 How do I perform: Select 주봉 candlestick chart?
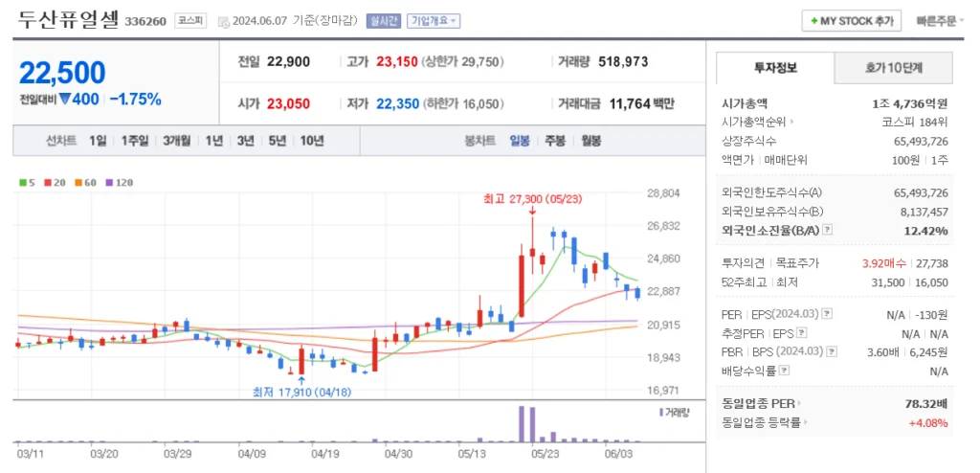[555, 141]
